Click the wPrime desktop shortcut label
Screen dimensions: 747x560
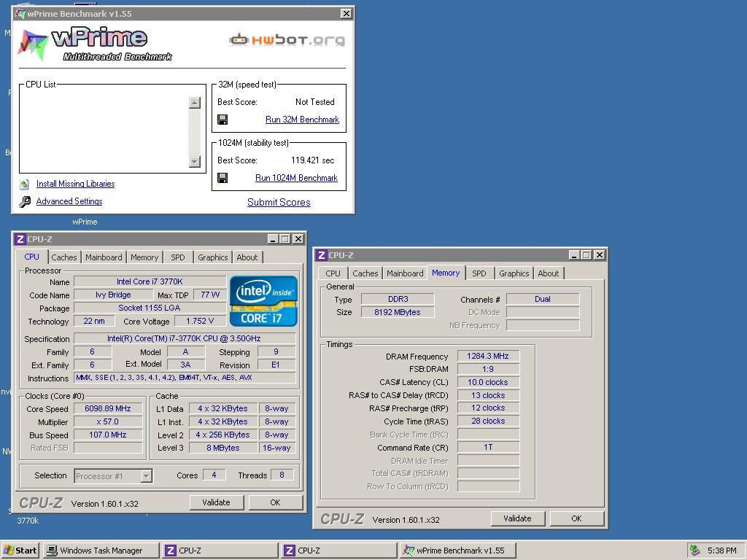point(85,222)
